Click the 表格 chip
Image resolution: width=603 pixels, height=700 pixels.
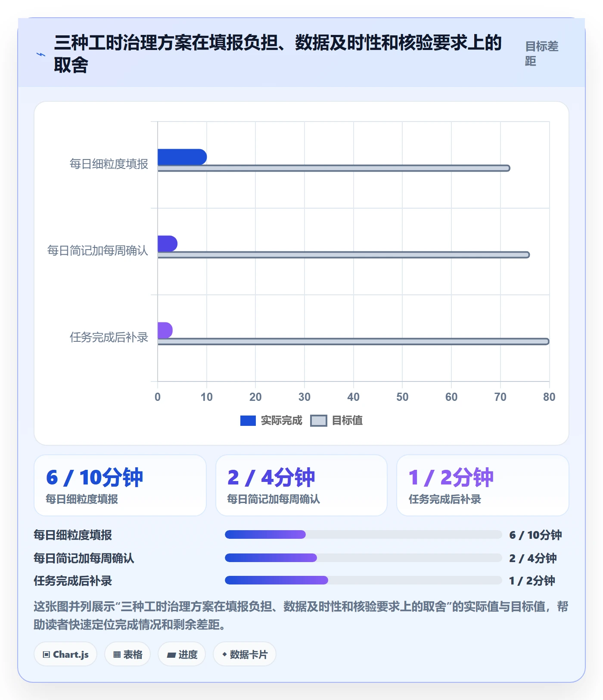(x=127, y=654)
